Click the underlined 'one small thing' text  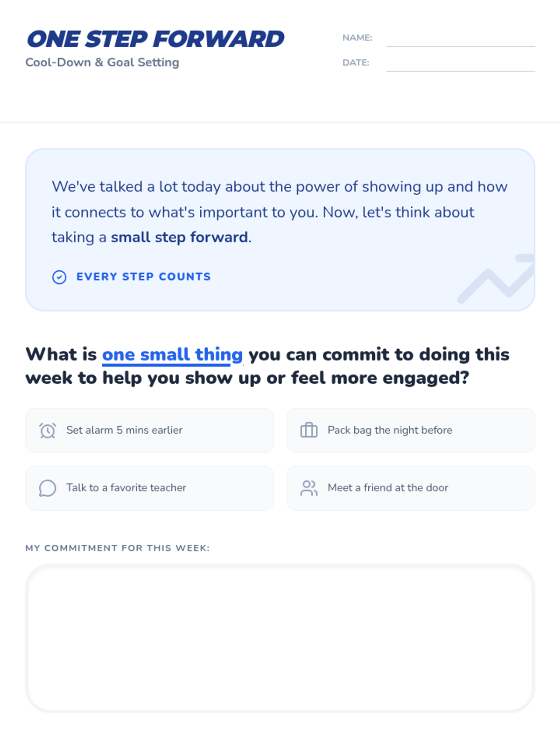(172, 355)
